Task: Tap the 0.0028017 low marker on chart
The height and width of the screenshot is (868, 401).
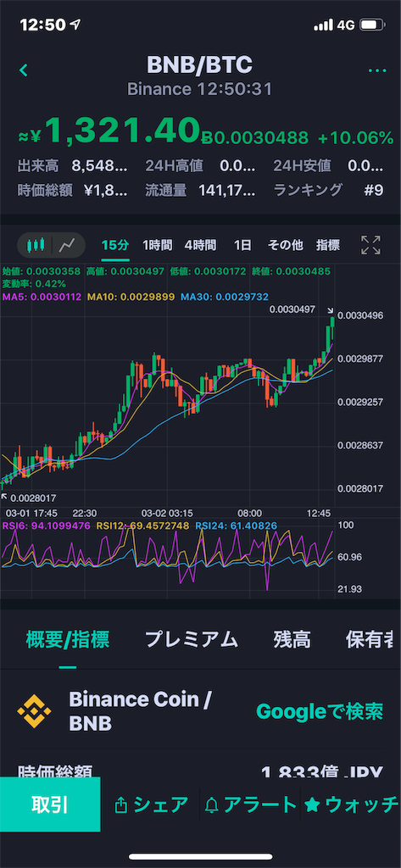Action: click(x=33, y=498)
